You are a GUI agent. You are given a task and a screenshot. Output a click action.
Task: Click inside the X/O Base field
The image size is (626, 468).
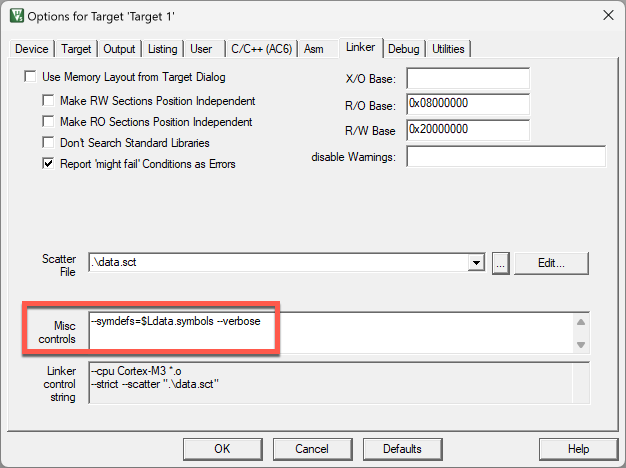(x=467, y=79)
